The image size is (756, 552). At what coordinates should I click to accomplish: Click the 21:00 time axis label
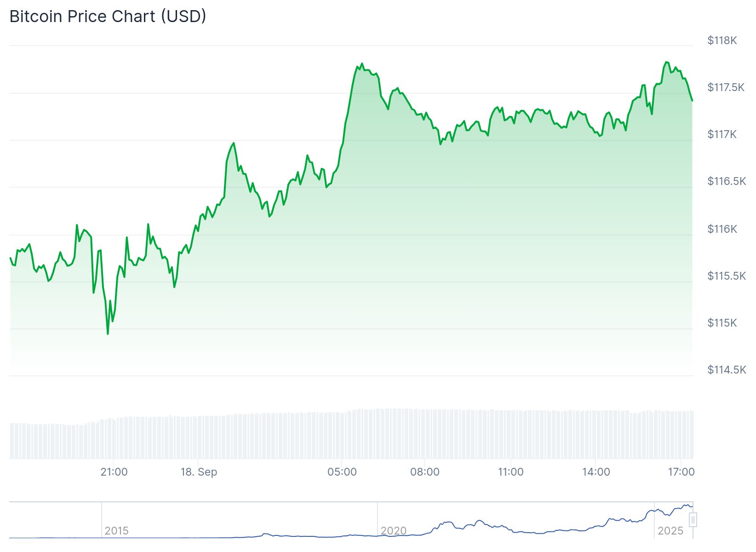point(114,472)
